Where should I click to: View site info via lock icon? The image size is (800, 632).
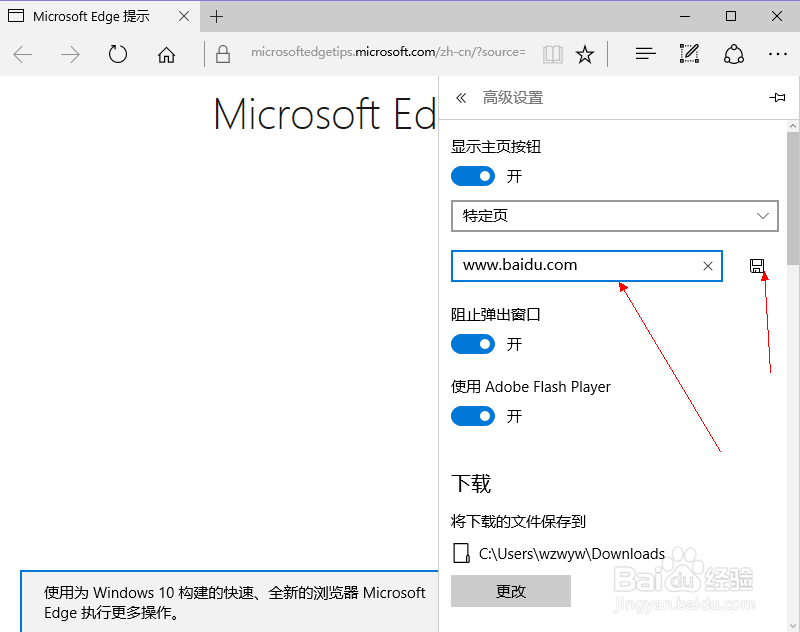222,54
